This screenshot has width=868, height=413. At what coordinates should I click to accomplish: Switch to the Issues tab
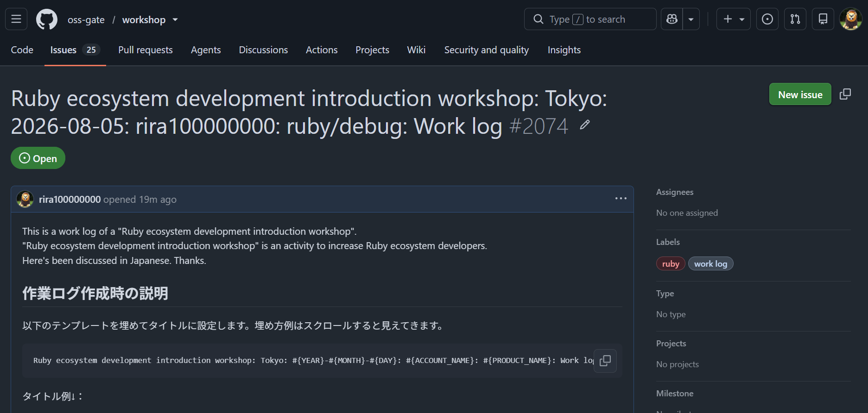75,50
